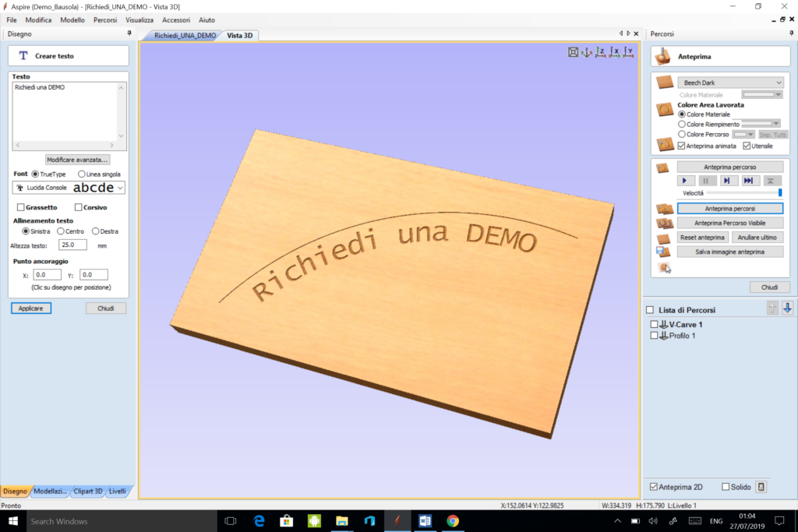798x532 pixels.
Task: Enable the Grassetto bold checkbox
Action: (21, 207)
